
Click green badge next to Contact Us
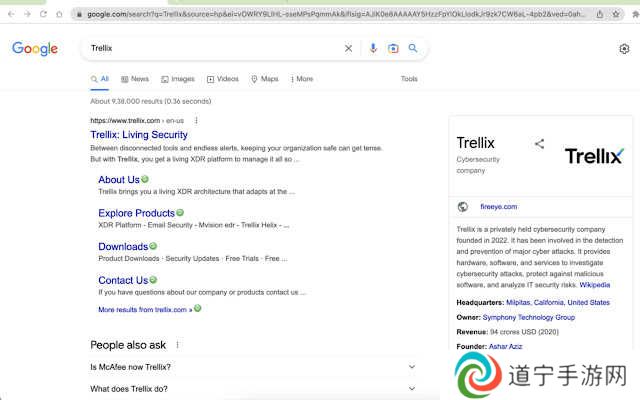coord(153,280)
